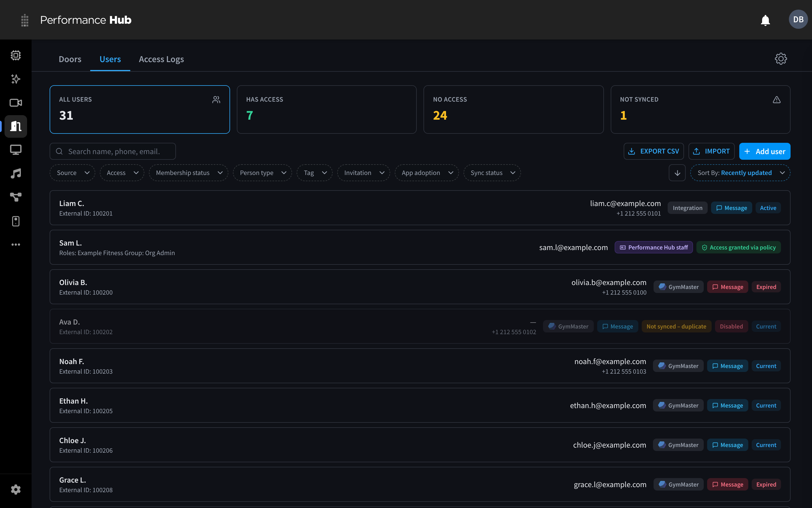Viewport: 812px width, 508px height.
Task: Expand the App adoption filter
Action: (427, 173)
